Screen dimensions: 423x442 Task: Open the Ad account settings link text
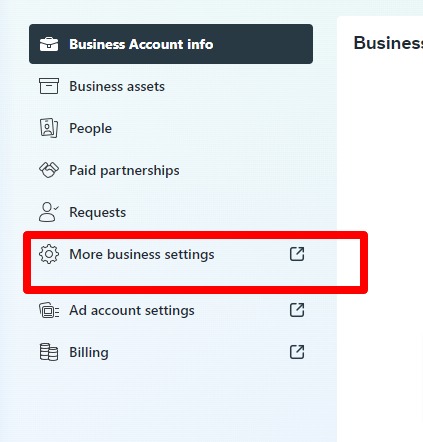point(132,310)
